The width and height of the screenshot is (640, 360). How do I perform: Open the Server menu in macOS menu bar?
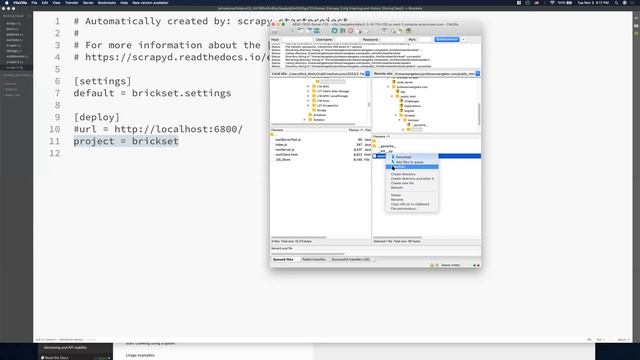tap(88, 3)
